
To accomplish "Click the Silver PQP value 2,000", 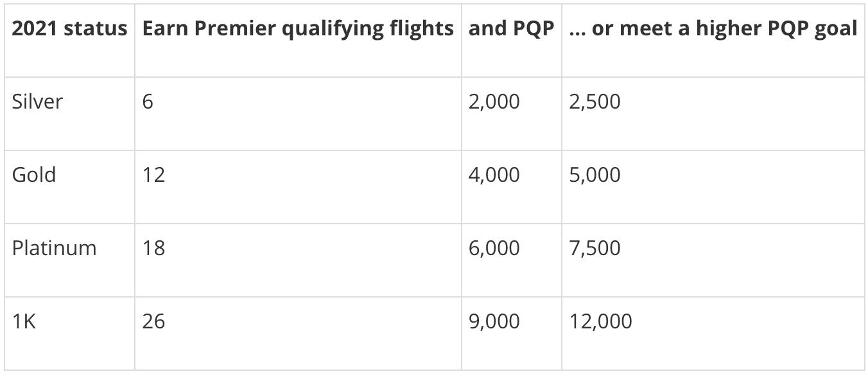I will [494, 102].
